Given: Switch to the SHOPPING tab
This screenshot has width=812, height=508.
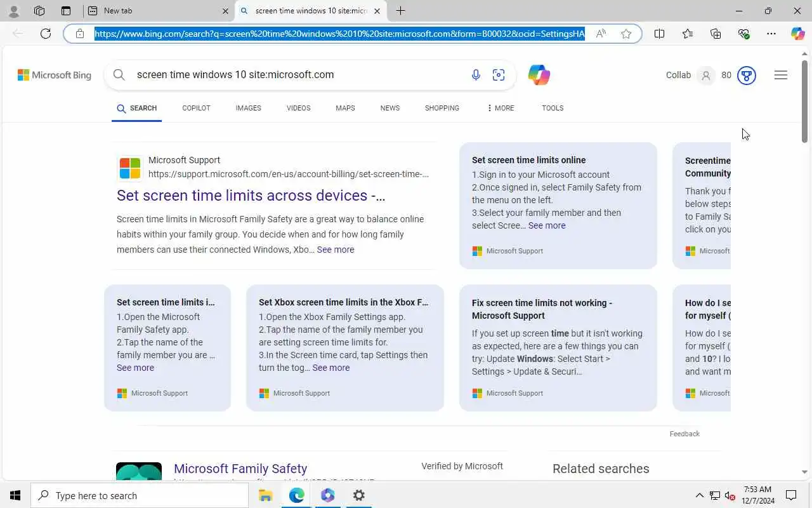Looking at the screenshot, I should tap(442, 108).
